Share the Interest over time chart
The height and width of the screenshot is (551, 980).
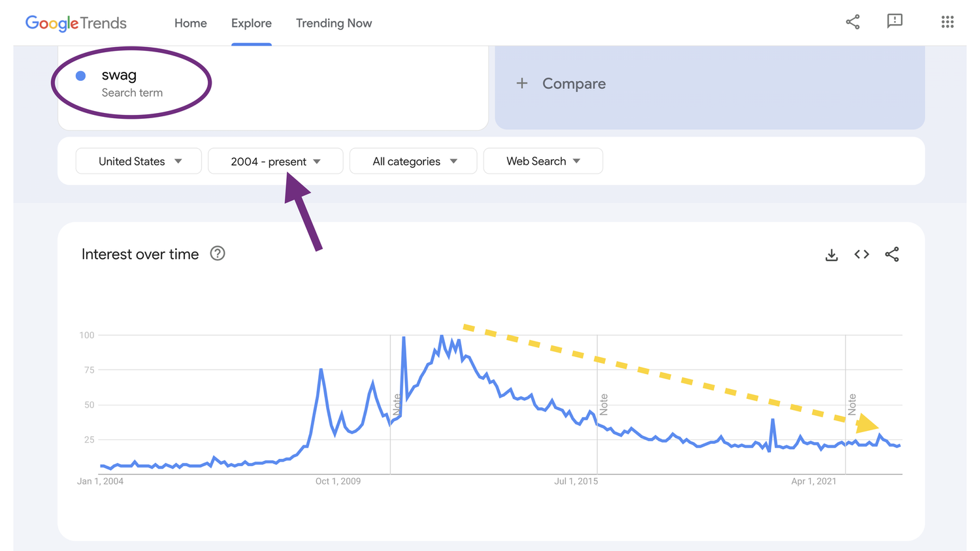[892, 255]
